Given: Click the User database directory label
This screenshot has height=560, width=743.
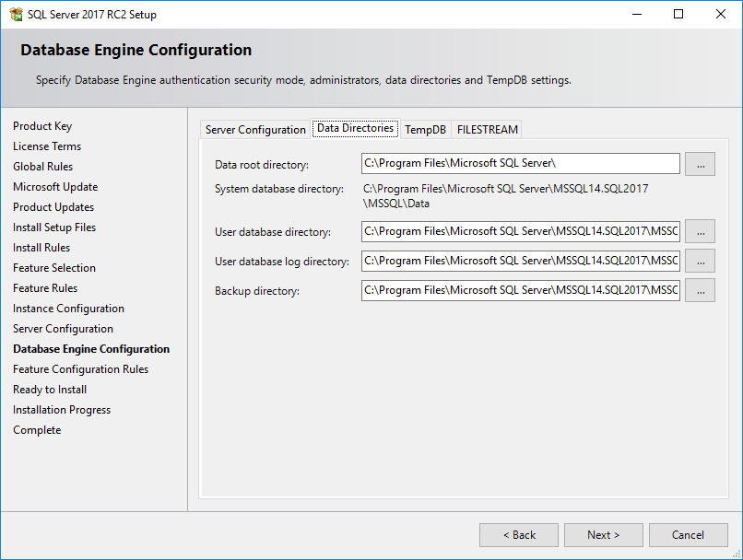Looking at the screenshot, I should pyautogui.click(x=273, y=232).
